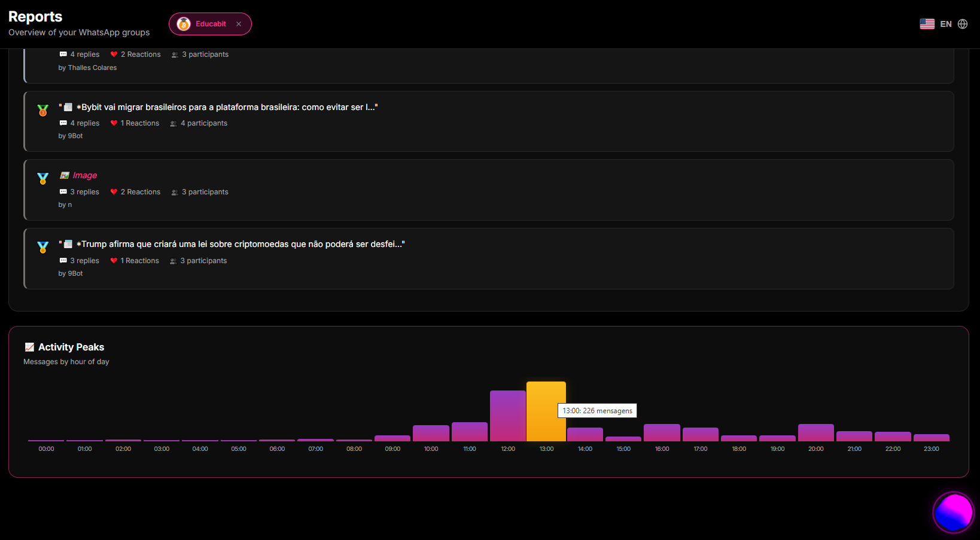This screenshot has width=980, height=540.
Task: Select the 09:00 bar in chart
Action: click(x=392, y=438)
